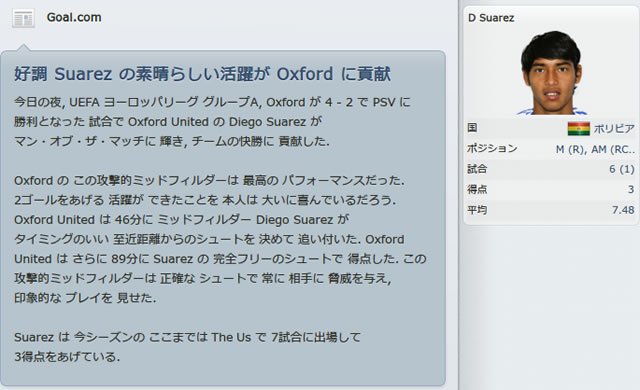Click the 試合 row label
The width and height of the screenshot is (640, 390).
[x=477, y=169]
